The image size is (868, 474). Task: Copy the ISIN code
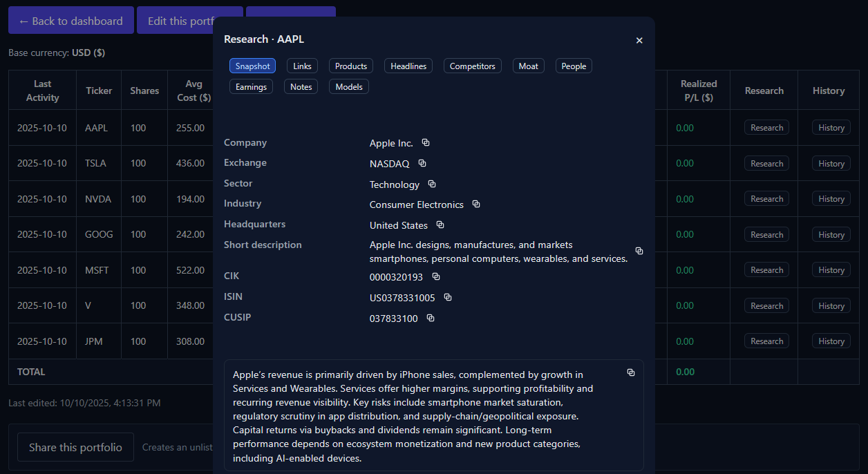[446, 297]
